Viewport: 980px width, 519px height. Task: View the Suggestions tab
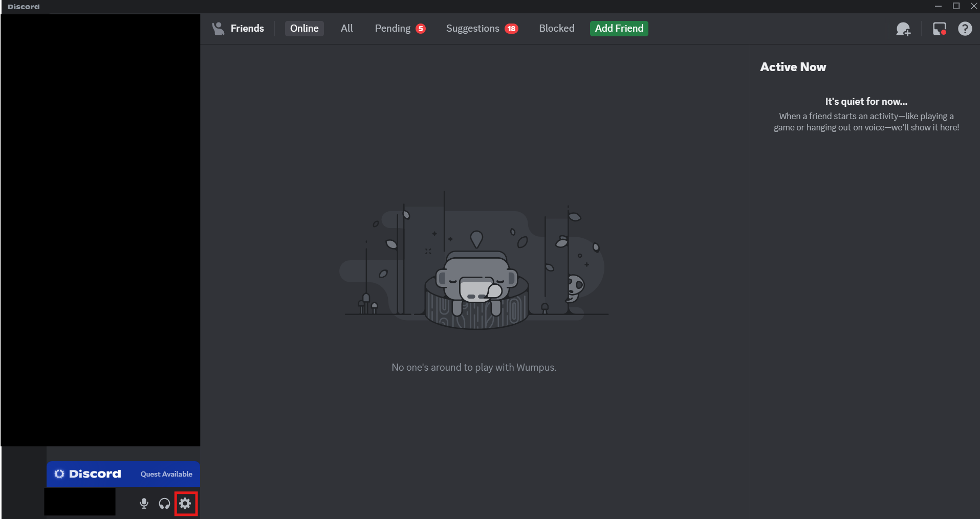[x=472, y=29]
